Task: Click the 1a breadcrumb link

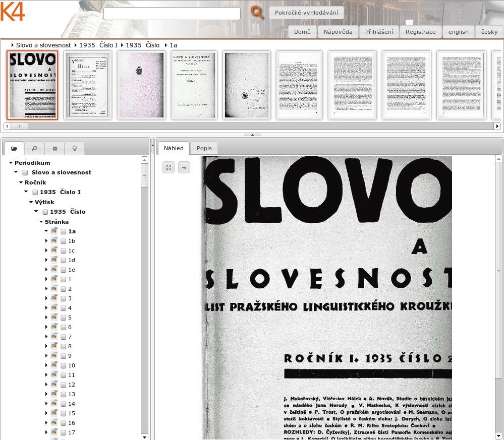Action: [173, 45]
